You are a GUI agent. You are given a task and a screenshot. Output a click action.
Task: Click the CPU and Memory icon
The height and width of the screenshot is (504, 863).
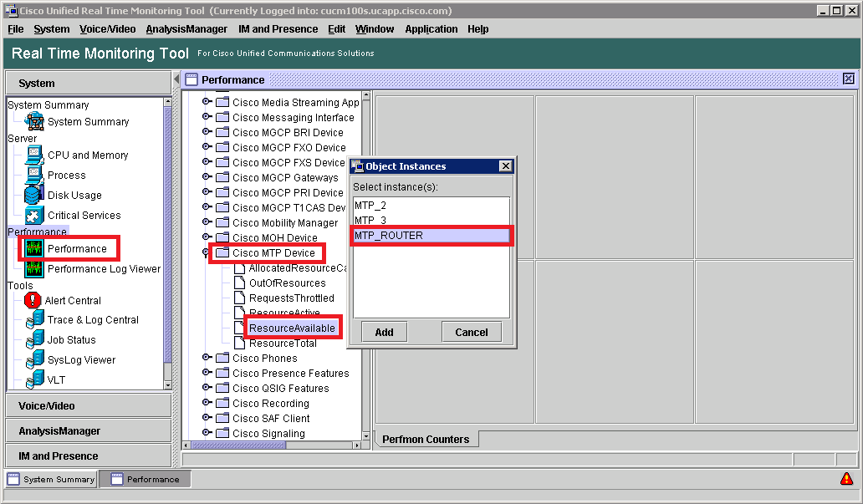pyautogui.click(x=33, y=155)
